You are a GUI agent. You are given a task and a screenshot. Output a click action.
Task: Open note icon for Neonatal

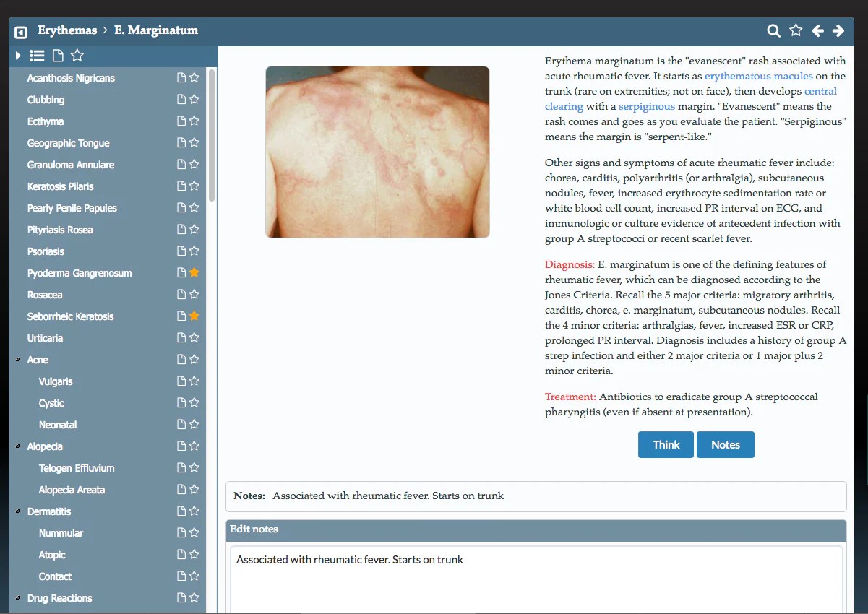click(x=182, y=425)
